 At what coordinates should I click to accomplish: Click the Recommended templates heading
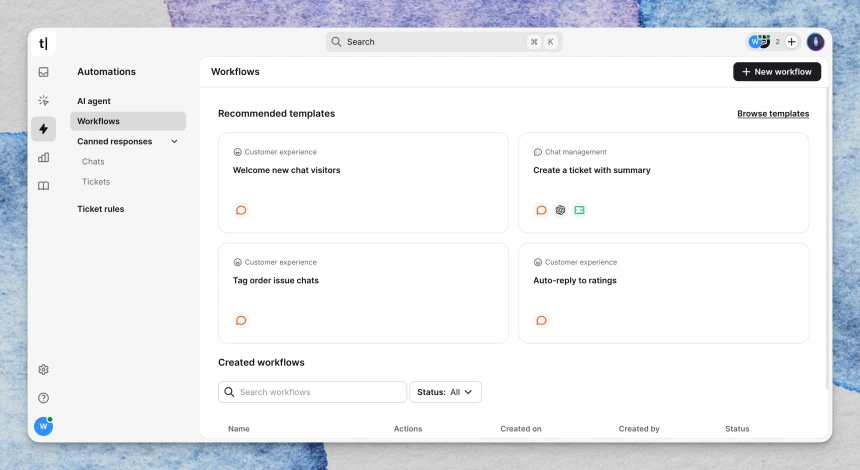point(276,114)
